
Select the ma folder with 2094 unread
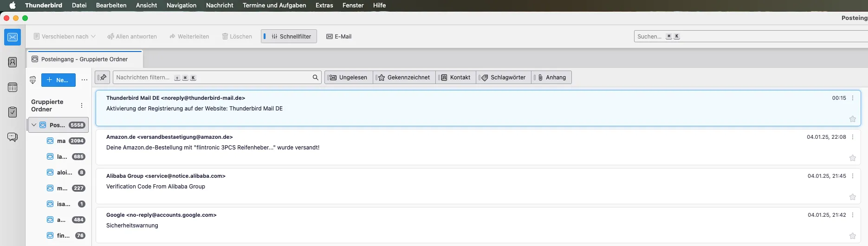coord(58,141)
